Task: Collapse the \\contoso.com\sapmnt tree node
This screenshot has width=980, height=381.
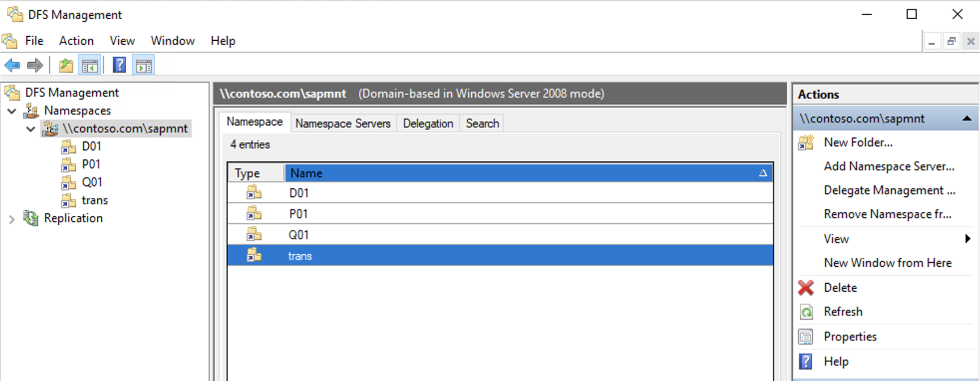Action: tap(31, 129)
